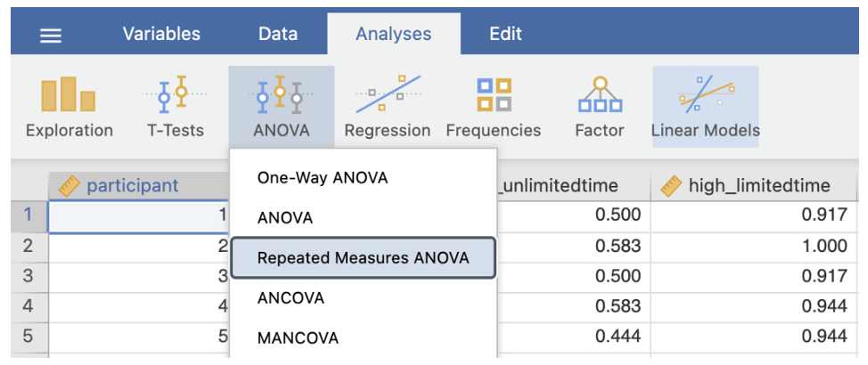Choose MANCOVA from the dropdown
The width and height of the screenshot is (868, 365).
point(298,338)
